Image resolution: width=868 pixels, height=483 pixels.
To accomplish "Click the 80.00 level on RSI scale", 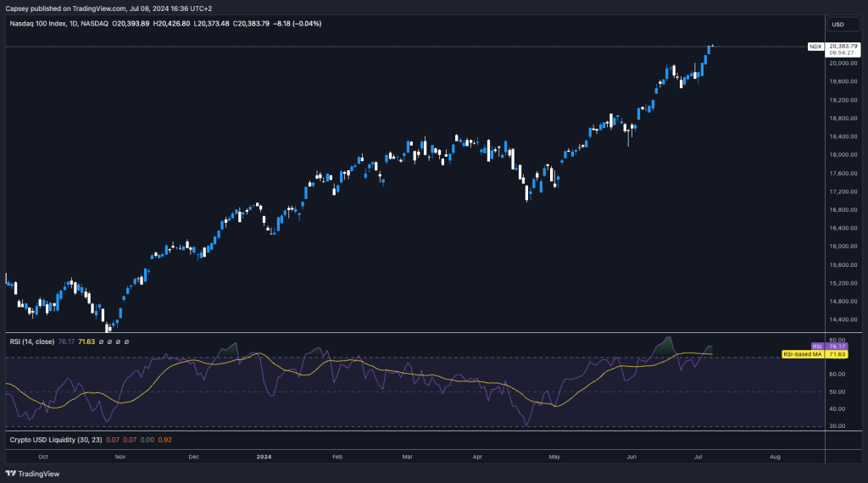I will [x=837, y=339].
